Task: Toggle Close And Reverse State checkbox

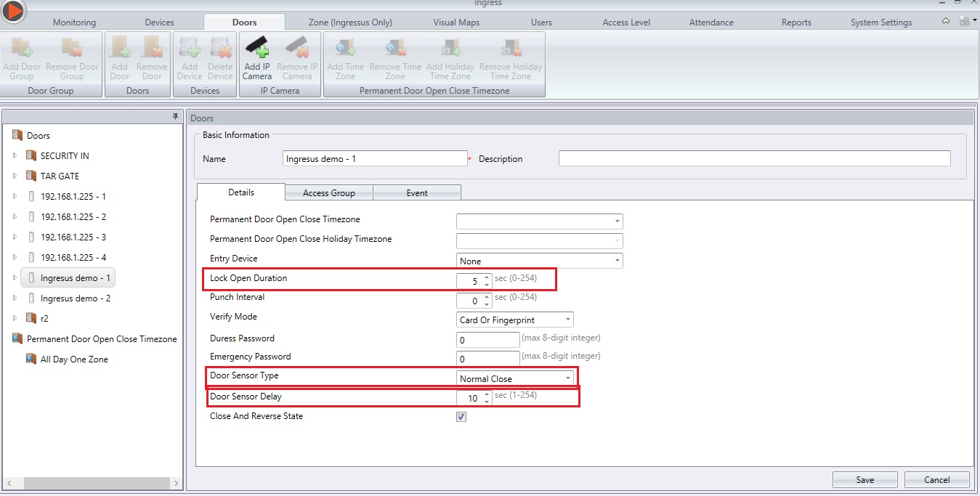Action: 461,417
